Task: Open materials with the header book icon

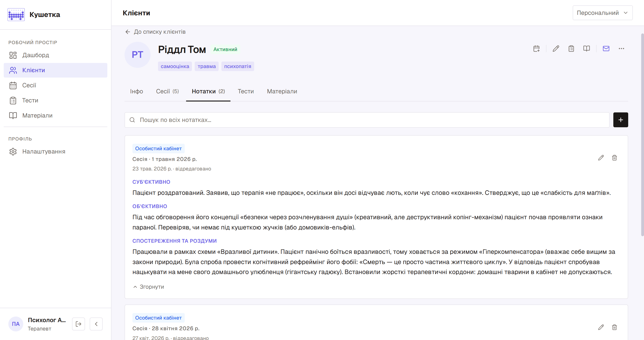Action: (x=586, y=49)
